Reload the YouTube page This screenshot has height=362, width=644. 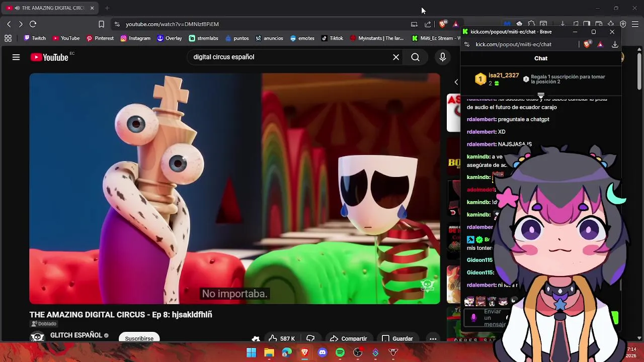pyautogui.click(x=33, y=24)
